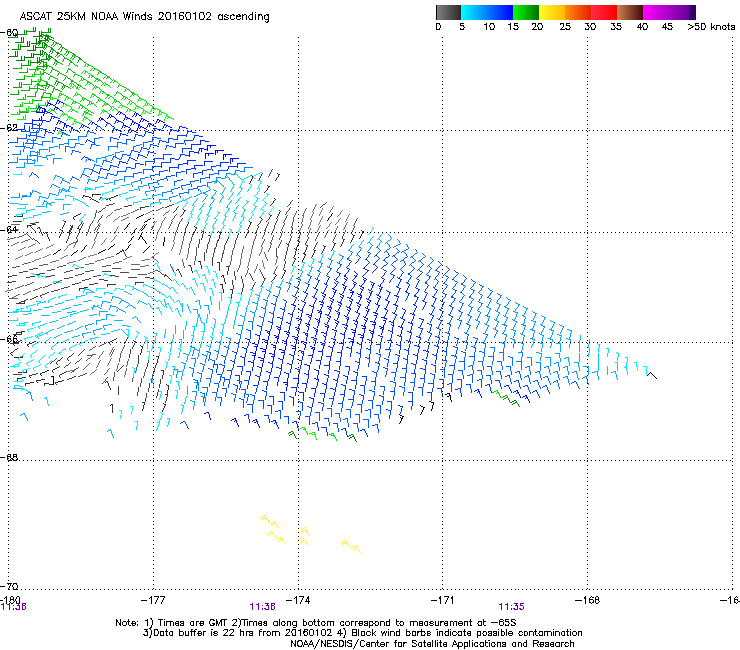This screenshot has height=650, width=740.
Task: Click the 'Note: 1) Times are GMT' line
Action: [x=316, y=623]
